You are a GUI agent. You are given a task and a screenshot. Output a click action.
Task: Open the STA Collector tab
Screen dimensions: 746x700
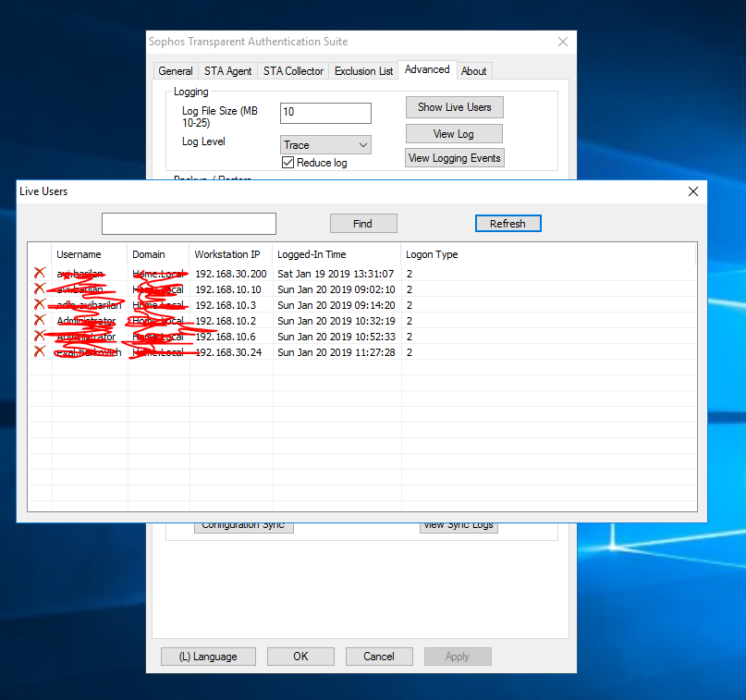click(293, 71)
